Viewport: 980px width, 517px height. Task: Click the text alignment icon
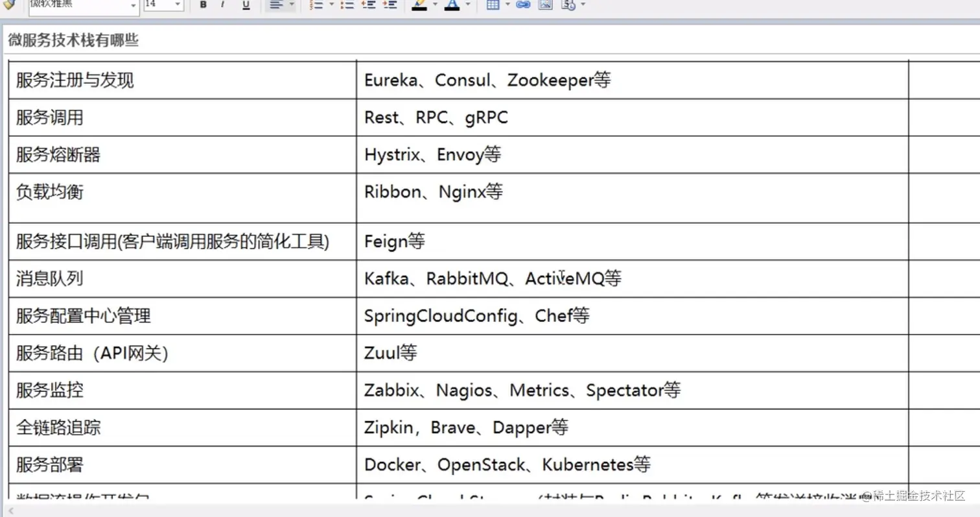pos(275,5)
